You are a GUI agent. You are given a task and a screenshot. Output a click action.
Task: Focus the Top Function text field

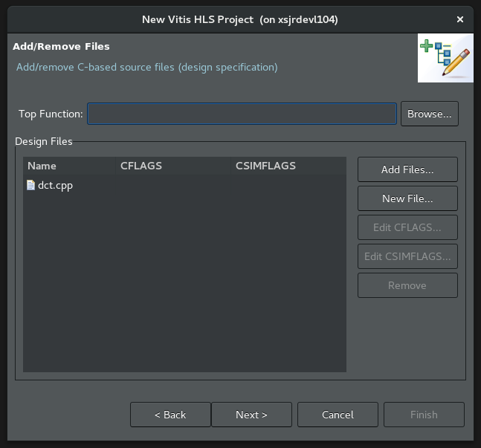[x=242, y=114]
